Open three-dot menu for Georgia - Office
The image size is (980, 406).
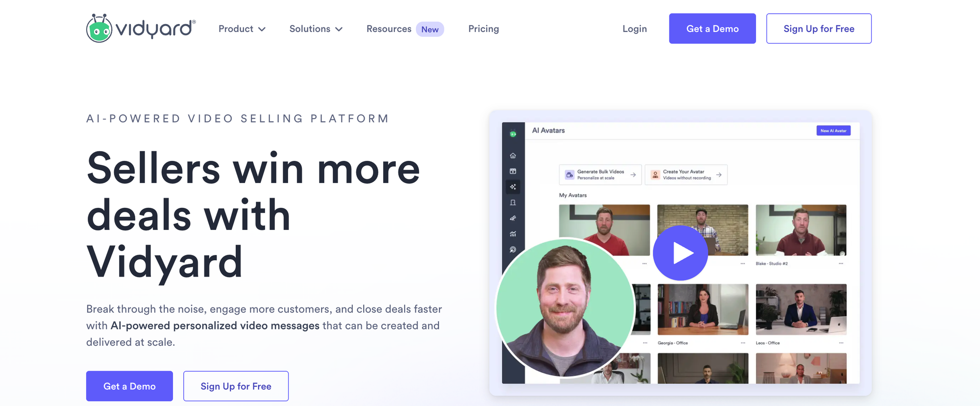(x=743, y=343)
